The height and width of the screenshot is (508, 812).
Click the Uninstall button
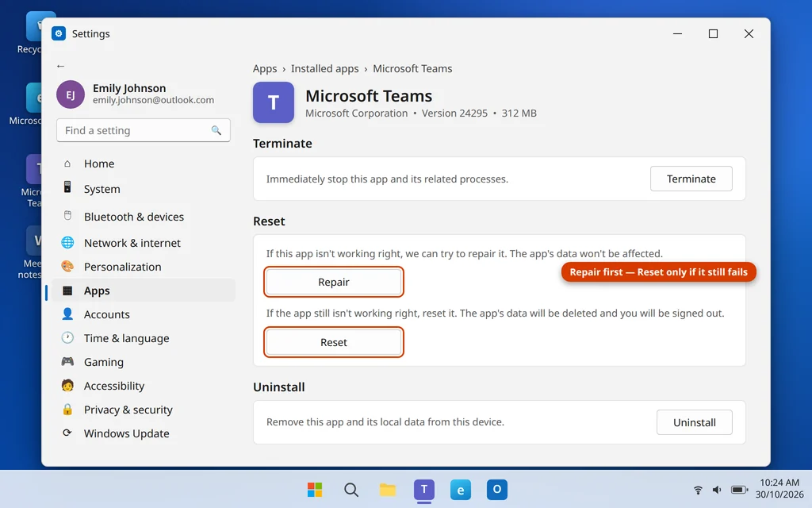pos(694,422)
